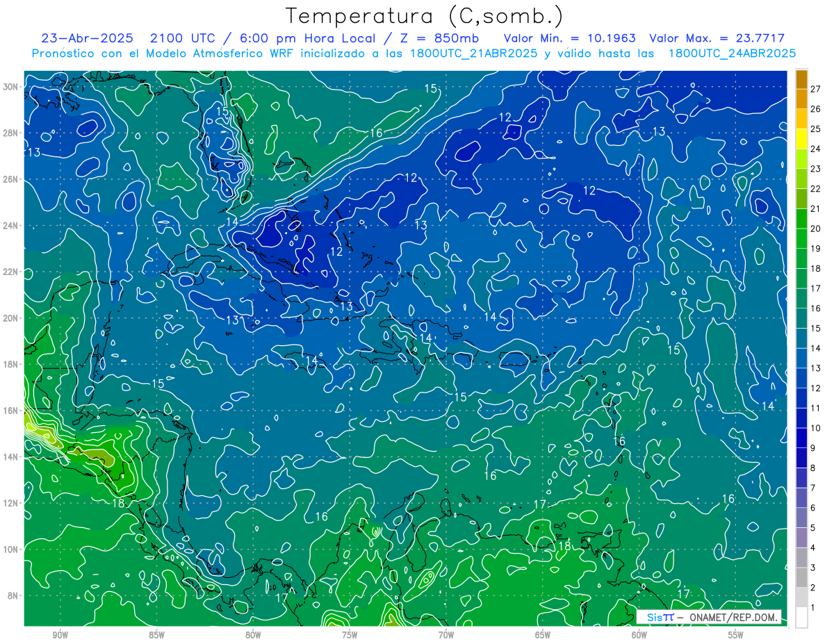
Task: Click the topmost brown swatch of color scale
Action: point(801,79)
